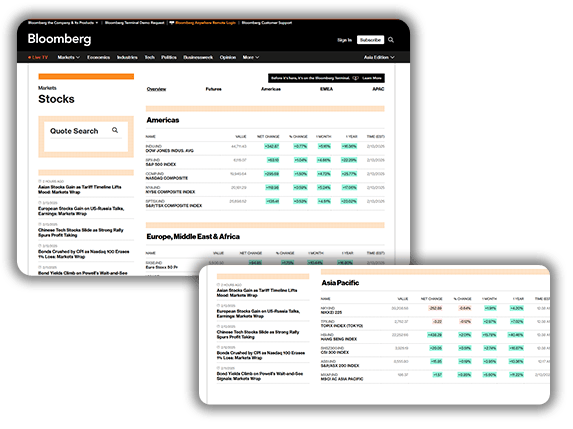The width and height of the screenshot is (573, 429).
Task: Click the Quote Search input field
Action: point(86,131)
